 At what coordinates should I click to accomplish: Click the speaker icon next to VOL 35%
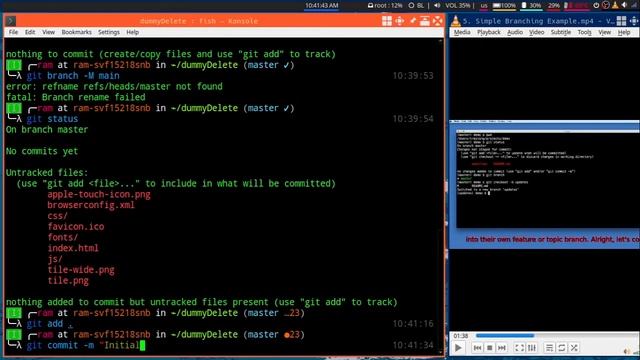coord(437,5)
